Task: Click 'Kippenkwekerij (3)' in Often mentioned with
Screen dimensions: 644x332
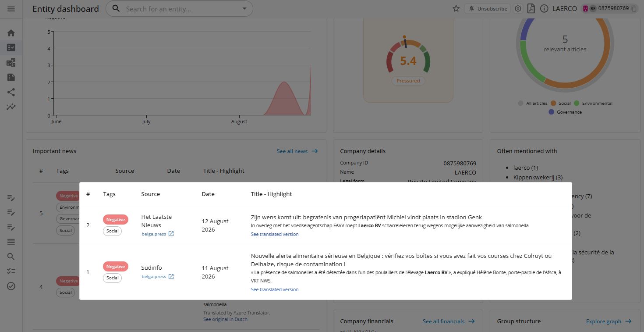Action: pos(538,177)
